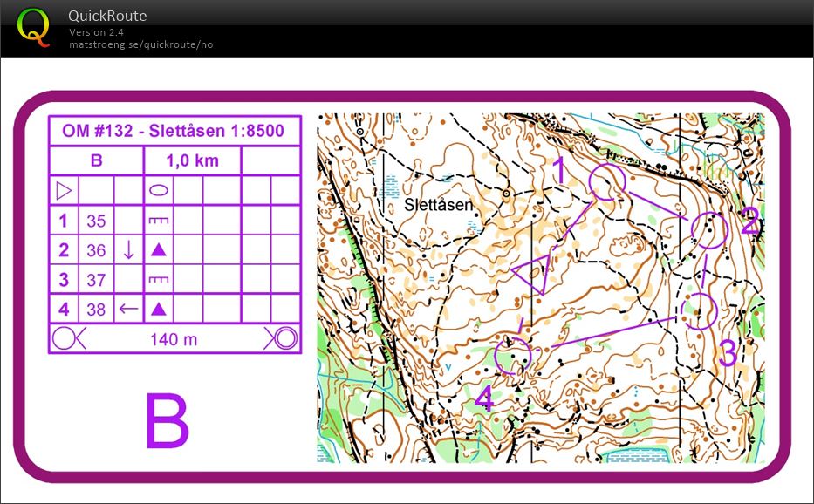The image size is (814, 504).
Task: Click the cliff symbol for control 35
Action: pyautogui.click(x=159, y=221)
